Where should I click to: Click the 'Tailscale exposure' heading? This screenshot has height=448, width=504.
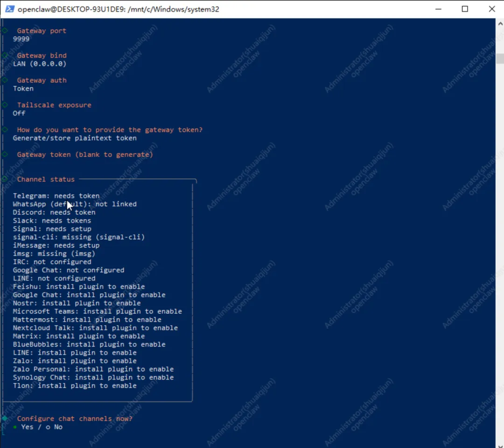click(x=54, y=105)
